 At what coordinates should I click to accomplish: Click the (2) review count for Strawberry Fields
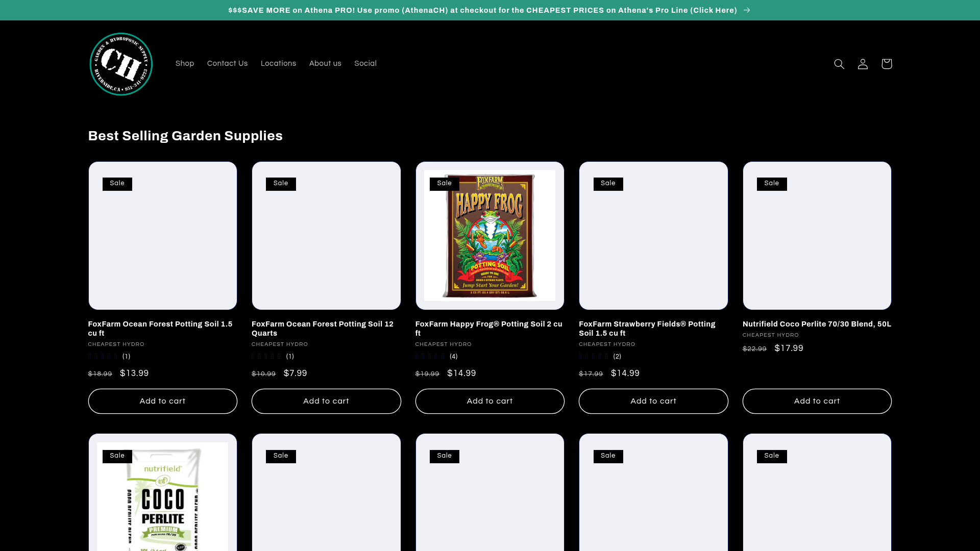618,357
